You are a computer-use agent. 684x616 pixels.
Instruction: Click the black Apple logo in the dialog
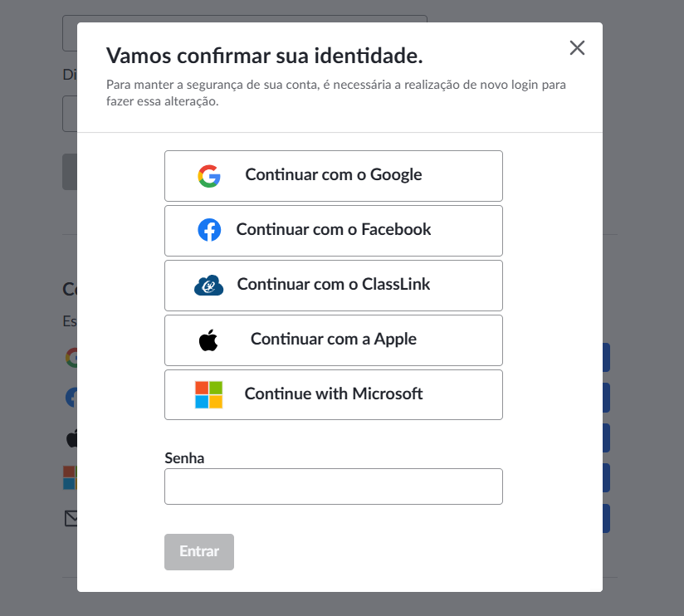[208, 340]
